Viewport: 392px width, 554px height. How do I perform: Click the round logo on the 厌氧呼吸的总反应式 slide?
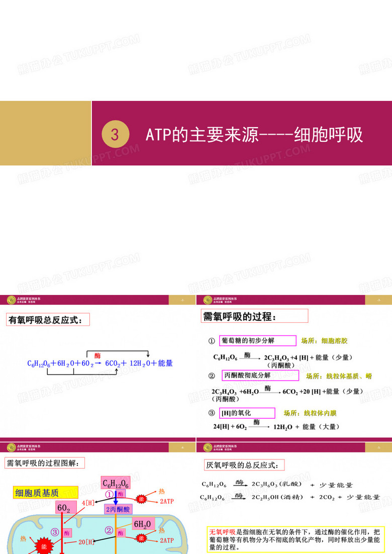click(208, 447)
